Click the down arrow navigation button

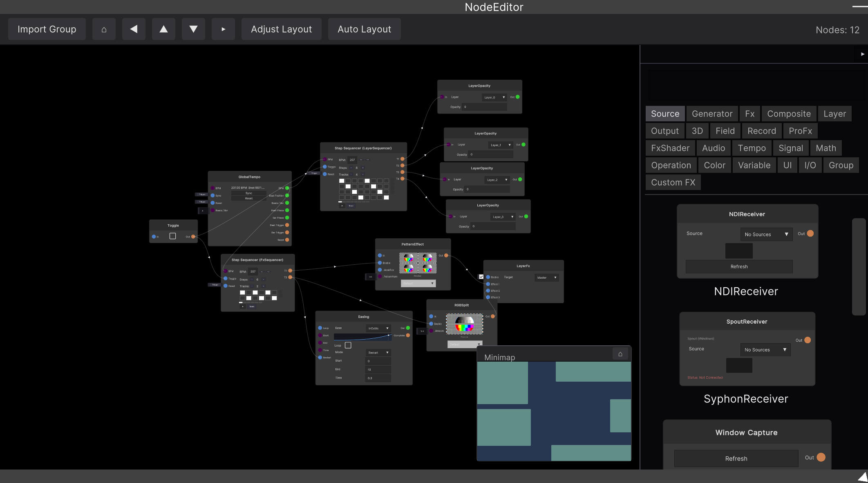pos(193,29)
